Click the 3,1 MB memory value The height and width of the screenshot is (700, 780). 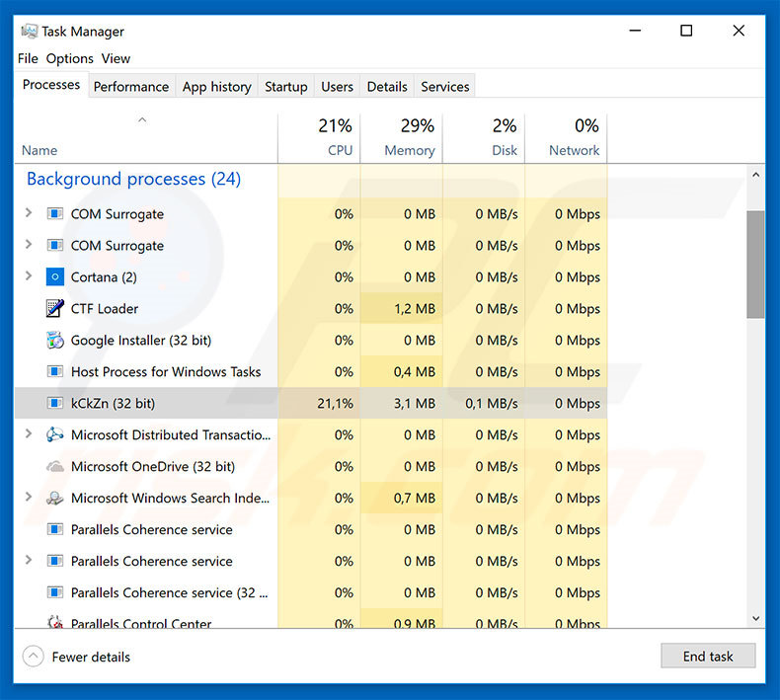(415, 403)
